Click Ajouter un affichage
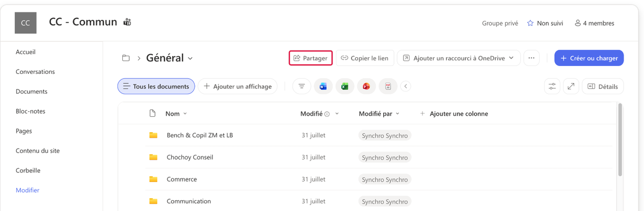The image size is (644, 211). [238, 86]
